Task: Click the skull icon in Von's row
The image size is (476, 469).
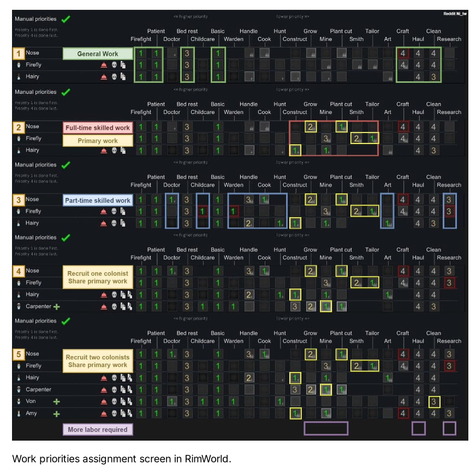Action: 114,401
